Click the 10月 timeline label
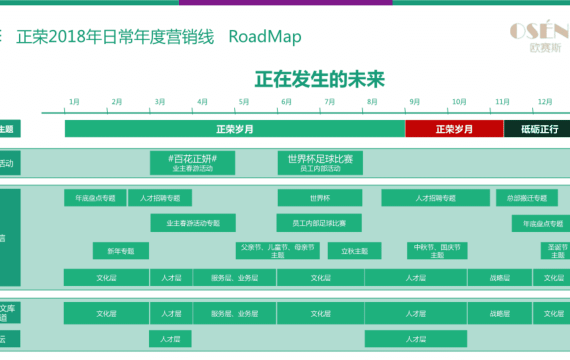Image resolution: width=570 pixels, height=360 pixels. pyautogui.click(x=459, y=101)
